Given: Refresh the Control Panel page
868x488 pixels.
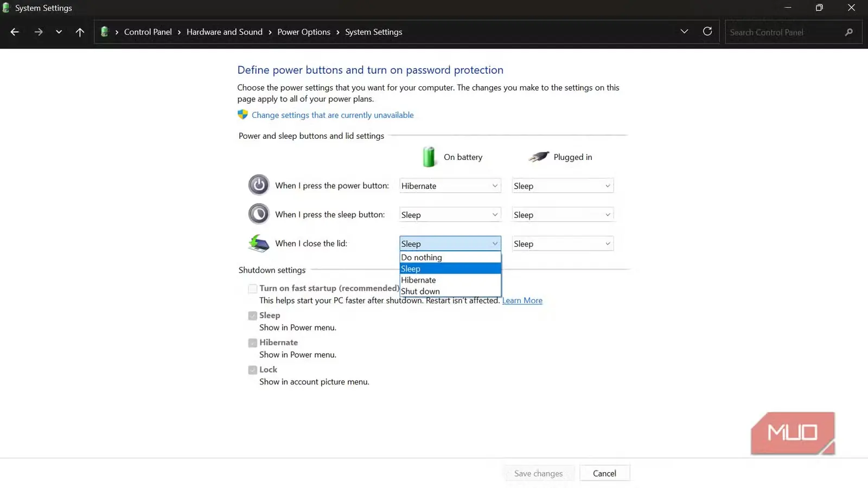Looking at the screenshot, I should [x=707, y=31].
